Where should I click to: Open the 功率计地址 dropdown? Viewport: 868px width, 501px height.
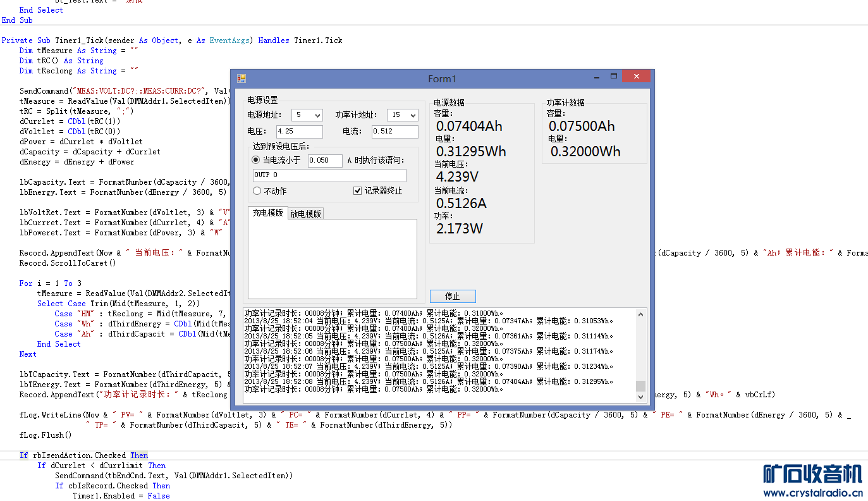(403, 115)
